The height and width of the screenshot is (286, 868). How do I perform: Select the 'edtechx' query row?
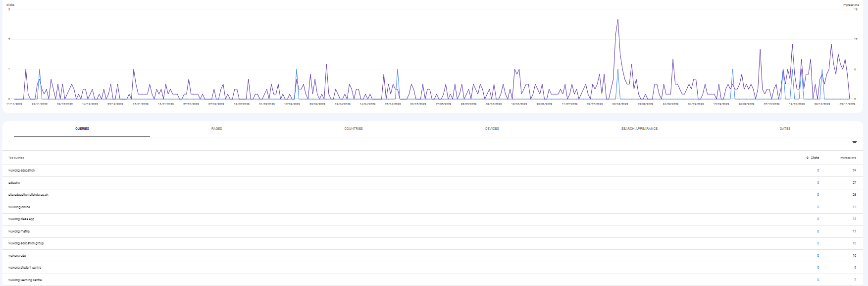(x=14, y=183)
